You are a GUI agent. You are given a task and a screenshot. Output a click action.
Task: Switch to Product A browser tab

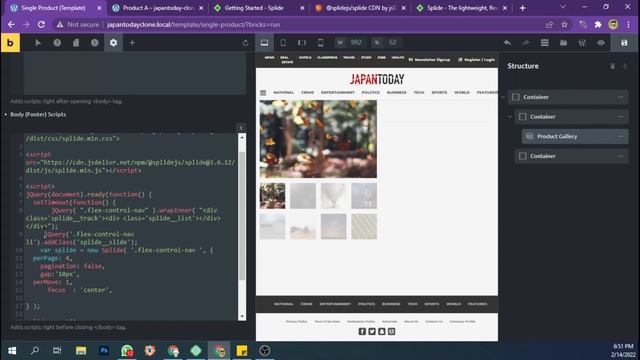[158, 8]
